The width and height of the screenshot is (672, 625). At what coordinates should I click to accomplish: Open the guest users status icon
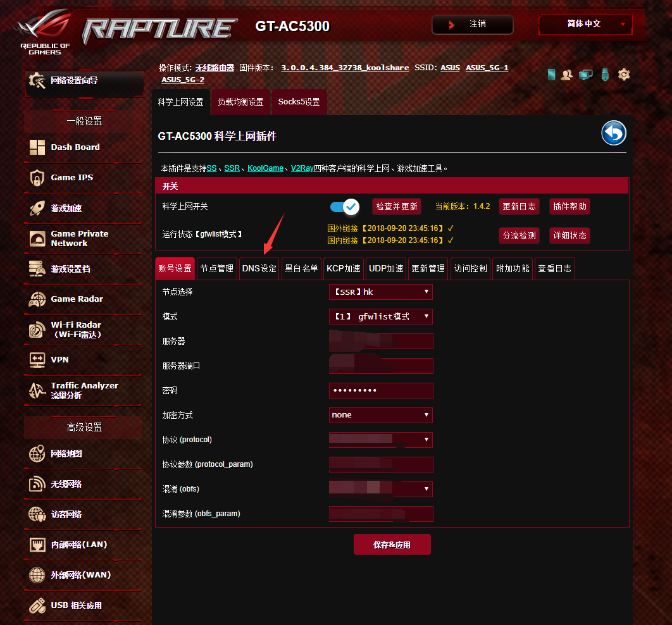tap(566, 75)
